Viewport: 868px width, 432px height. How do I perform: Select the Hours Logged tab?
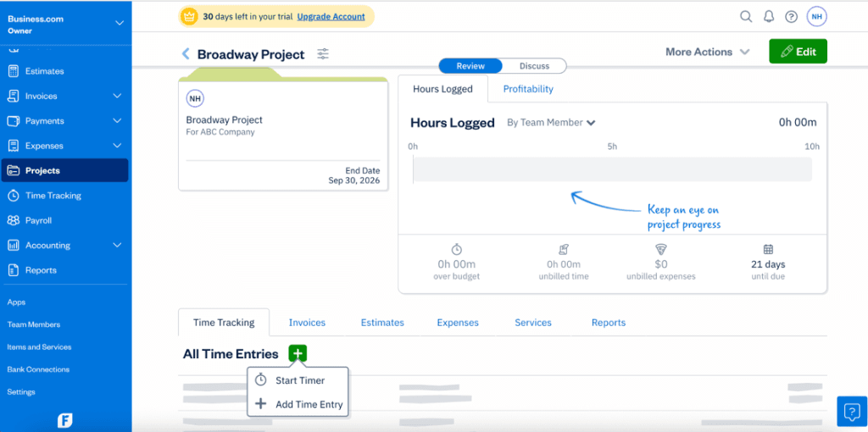[x=442, y=89]
